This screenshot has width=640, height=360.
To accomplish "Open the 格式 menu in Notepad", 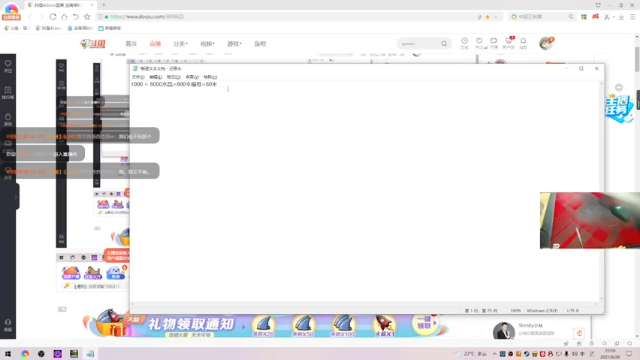I will click(173, 77).
